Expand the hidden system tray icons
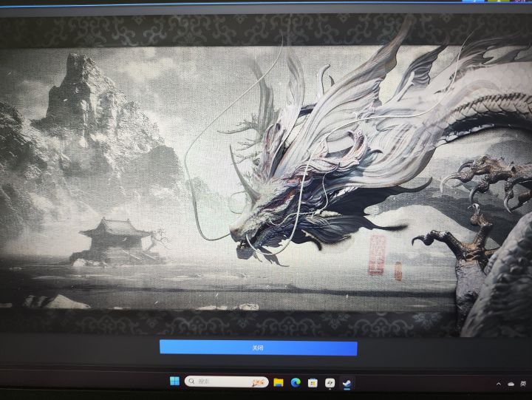This screenshot has height=400, width=532. (499, 384)
